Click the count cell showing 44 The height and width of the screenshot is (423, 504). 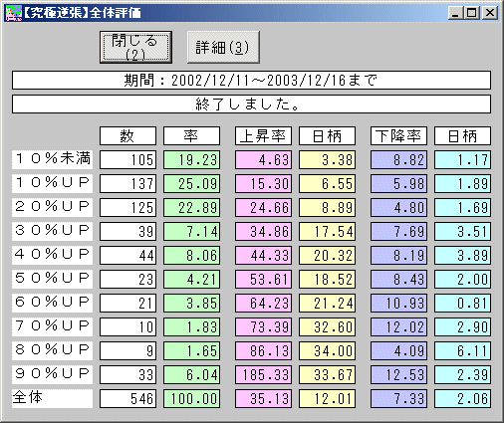[x=127, y=255]
